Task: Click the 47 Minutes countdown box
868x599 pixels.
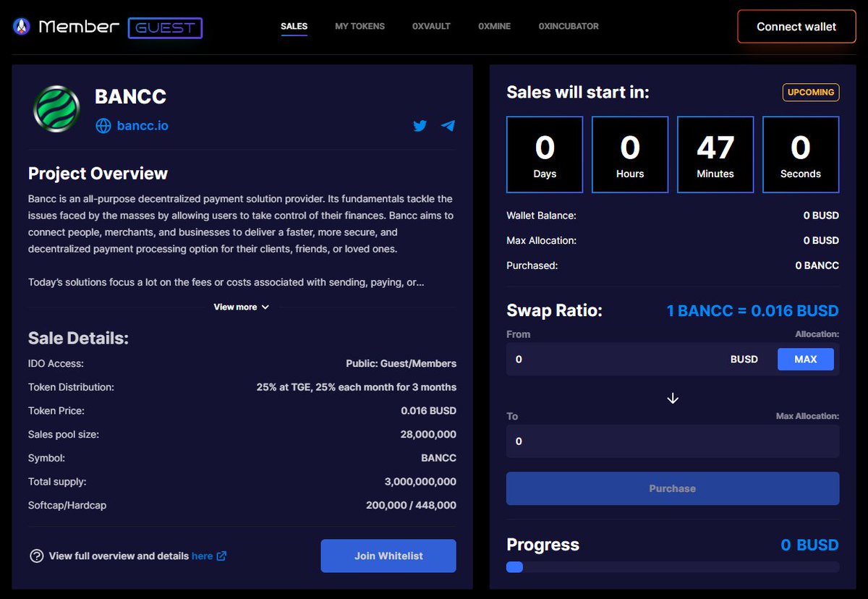Action: pos(715,155)
